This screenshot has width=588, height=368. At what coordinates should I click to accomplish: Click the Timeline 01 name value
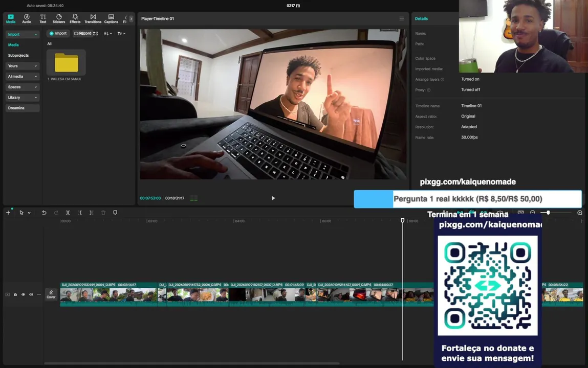(x=471, y=106)
